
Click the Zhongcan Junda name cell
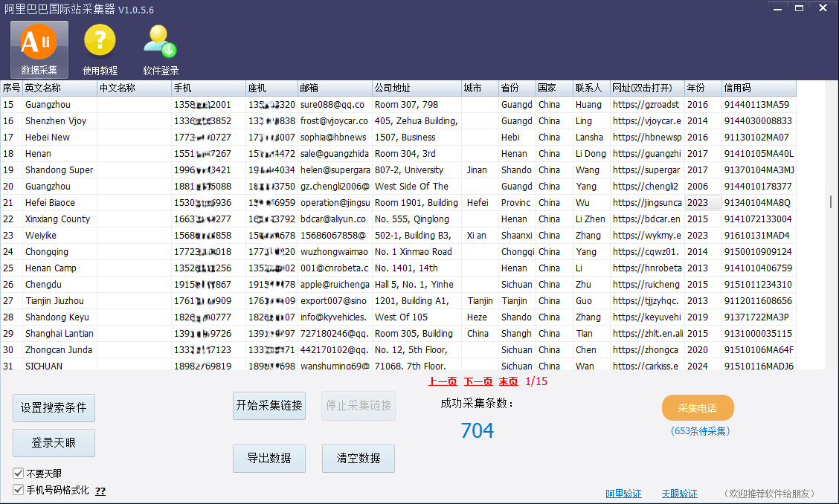(60, 350)
